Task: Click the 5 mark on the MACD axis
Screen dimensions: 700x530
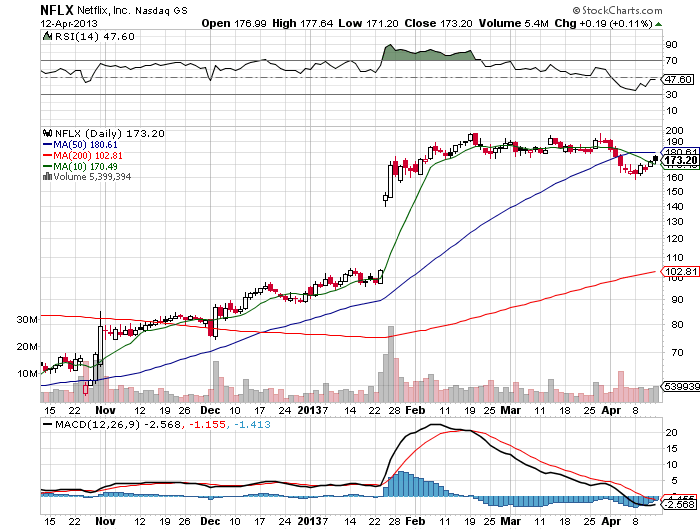Action: [x=674, y=480]
